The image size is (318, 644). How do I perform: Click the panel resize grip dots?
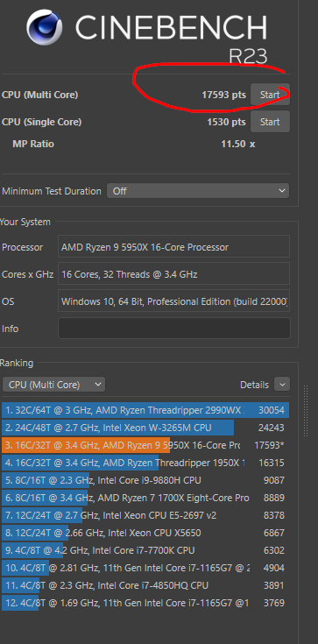coord(306,411)
